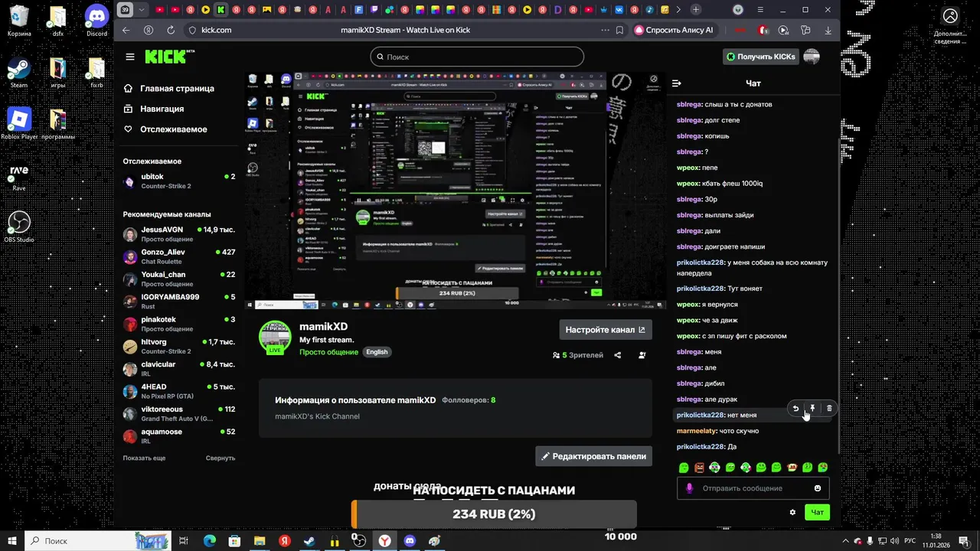Click the Windows Start button
Image resolution: width=980 pixels, height=551 pixels.
12,540
